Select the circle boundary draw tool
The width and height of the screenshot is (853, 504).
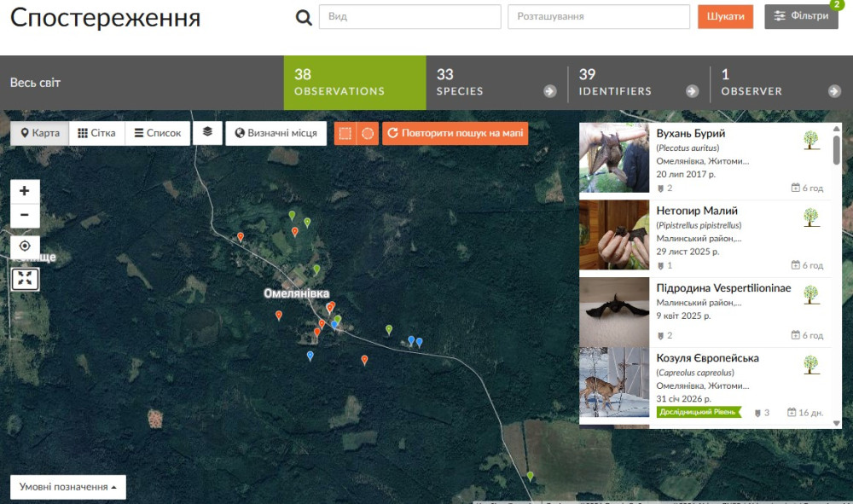[368, 133]
